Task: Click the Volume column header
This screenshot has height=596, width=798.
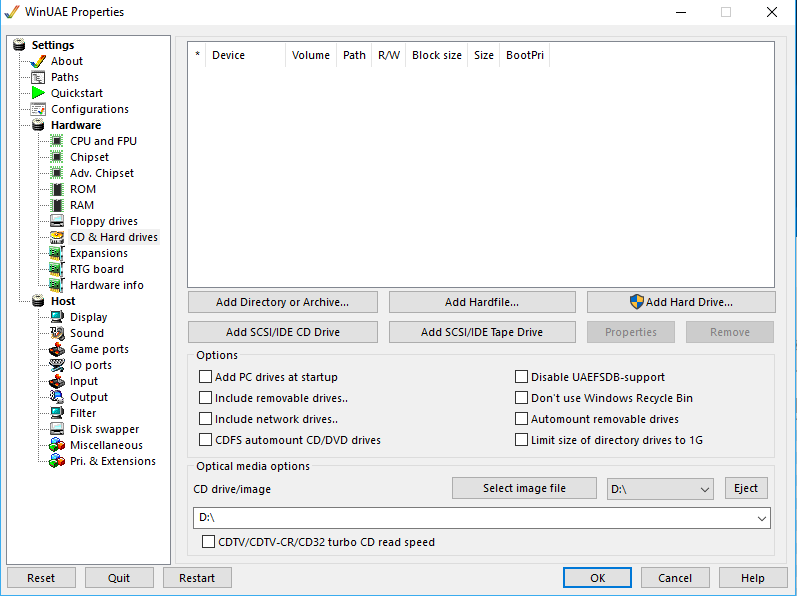Action: [x=310, y=55]
